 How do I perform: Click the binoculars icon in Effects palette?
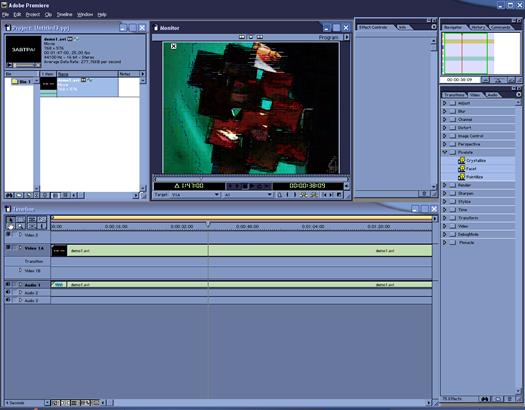484,399
